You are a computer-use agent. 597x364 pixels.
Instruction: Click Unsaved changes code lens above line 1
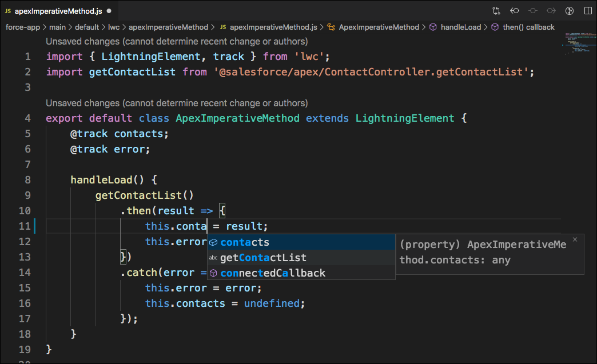[177, 41]
